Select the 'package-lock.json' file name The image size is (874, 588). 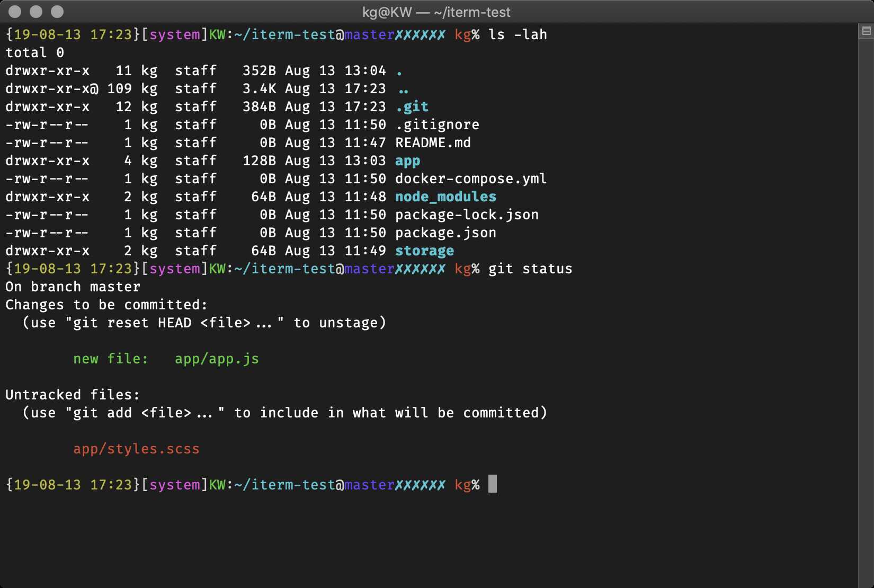click(467, 215)
